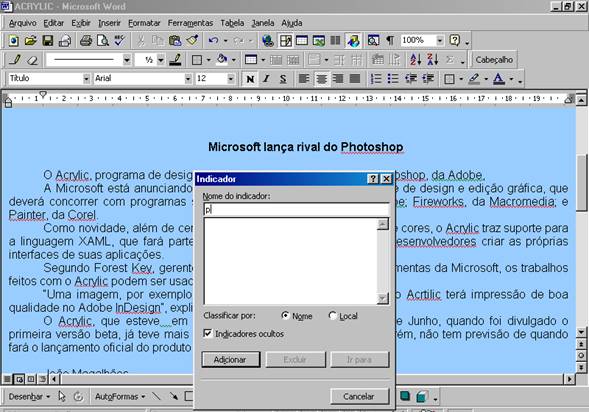Click the Cancelar button
589x412 pixels.
(359, 396)
